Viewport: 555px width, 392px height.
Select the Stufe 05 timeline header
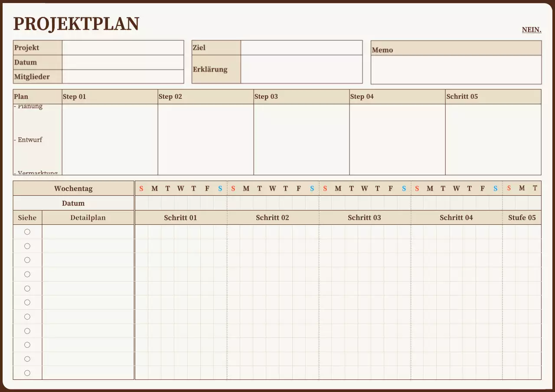click(x=522, y=217)
